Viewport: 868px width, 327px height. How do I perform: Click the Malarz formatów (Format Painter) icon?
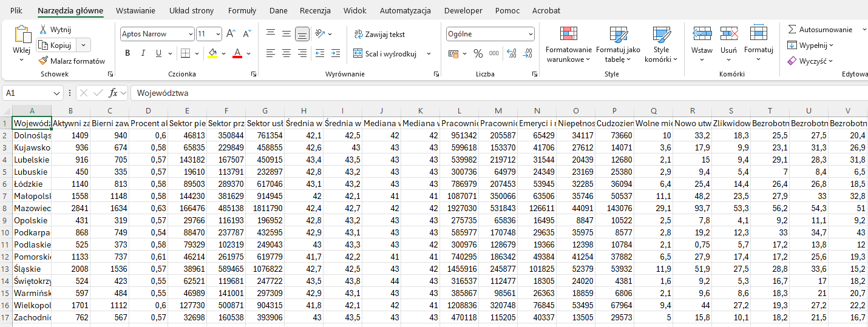coord(43,61)
